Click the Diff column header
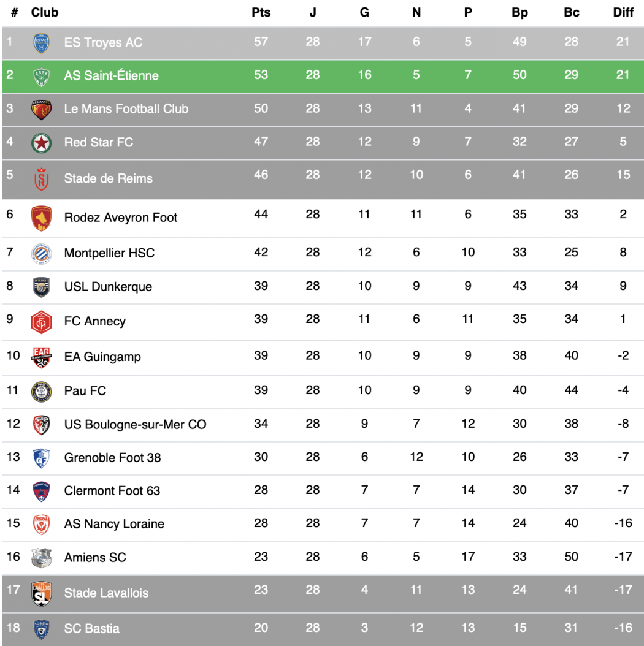This screenshot has height=646, width=644. [x=623, y=12]
